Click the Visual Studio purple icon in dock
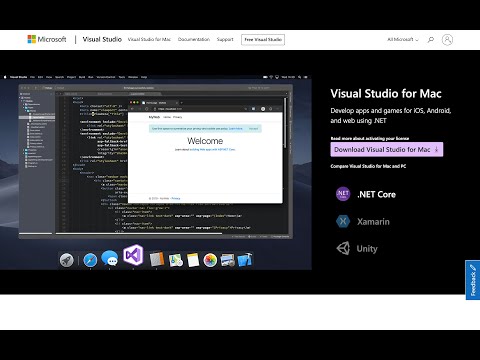The width and height of the screenshot is (480, 360). point(133,255)
